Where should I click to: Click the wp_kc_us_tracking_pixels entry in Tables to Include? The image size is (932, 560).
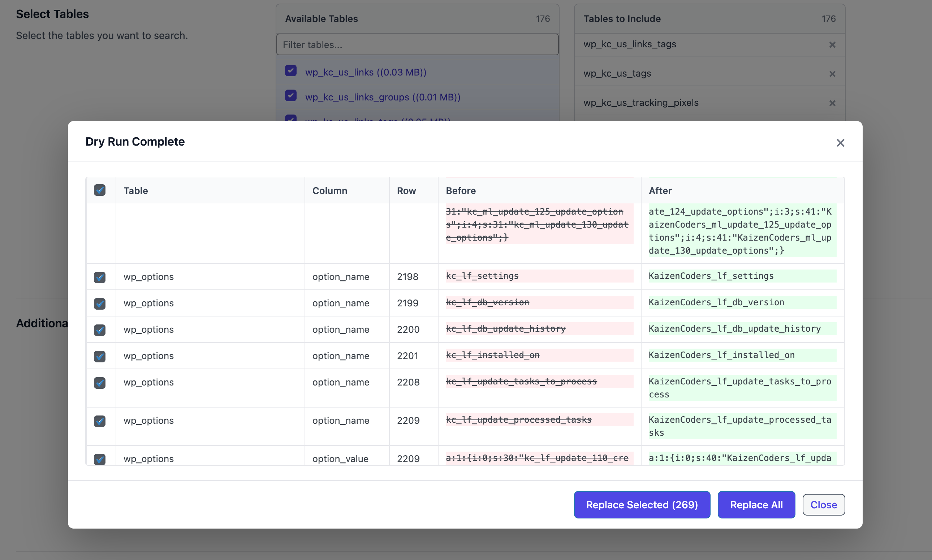pyautogui.click(x=641, y=103)
